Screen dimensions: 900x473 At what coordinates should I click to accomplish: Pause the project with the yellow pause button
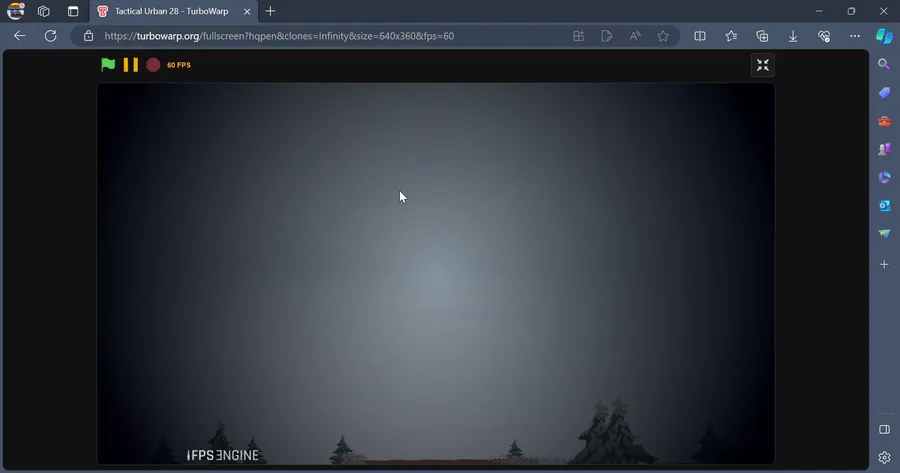(x=131, y=65)
